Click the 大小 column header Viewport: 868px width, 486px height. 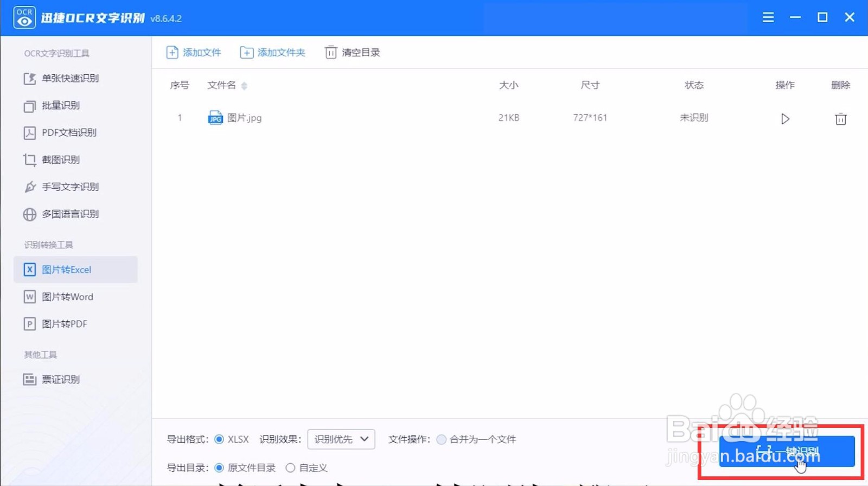(509, 85)
